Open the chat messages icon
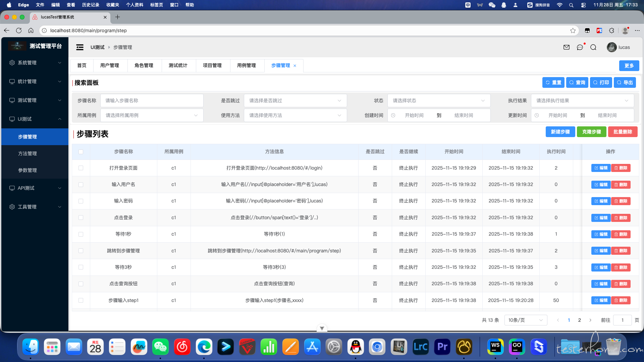This screenshot has width=644, height=362. click(580, 47)
